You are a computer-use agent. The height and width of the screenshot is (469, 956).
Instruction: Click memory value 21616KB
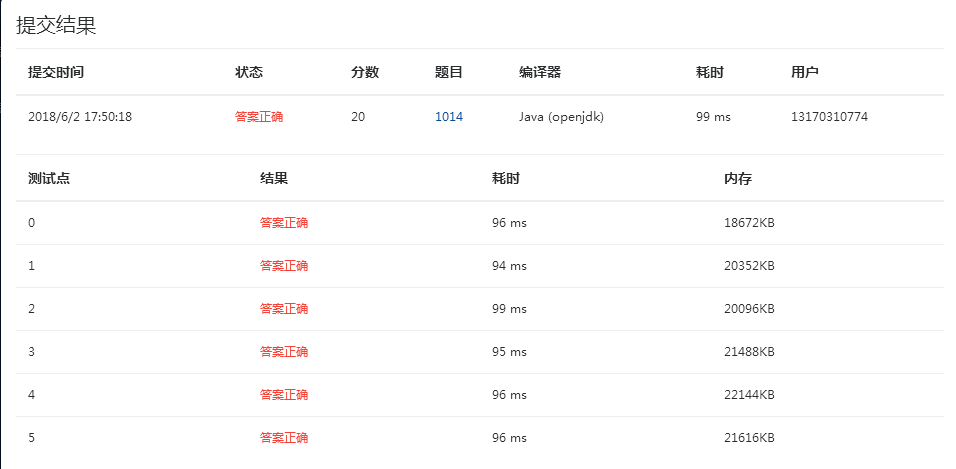point(749,438)
